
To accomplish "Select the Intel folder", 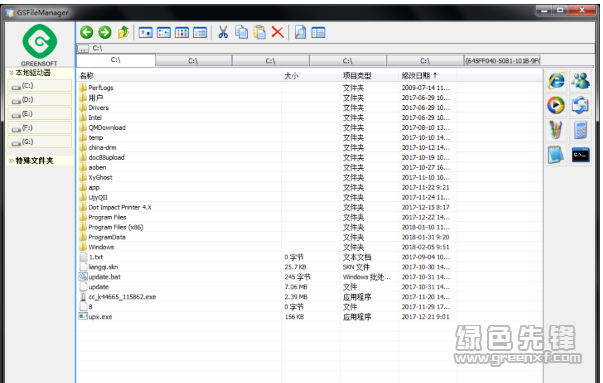I will (x=95, y=118).
